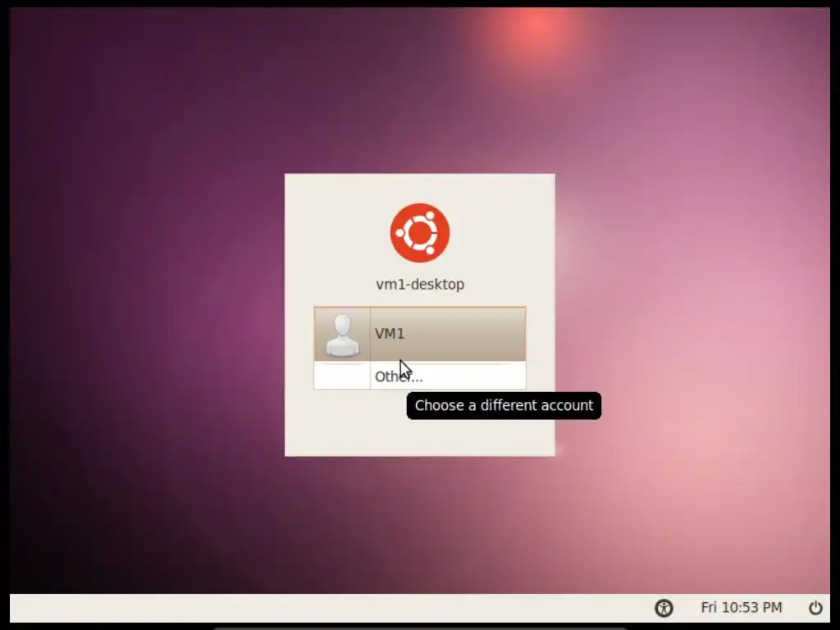Image resolution: width=840 pixels, height=630 pixels.
Task: Open the power shutdown menu icon
Action: click(x=815, y=608)
